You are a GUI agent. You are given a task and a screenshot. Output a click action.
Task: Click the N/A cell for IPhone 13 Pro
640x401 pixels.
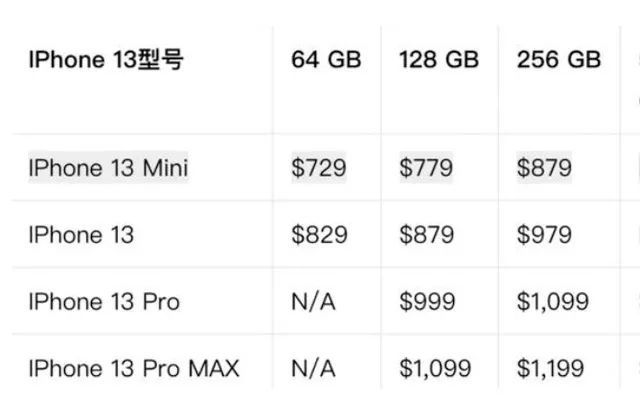(x=313, y=302)
